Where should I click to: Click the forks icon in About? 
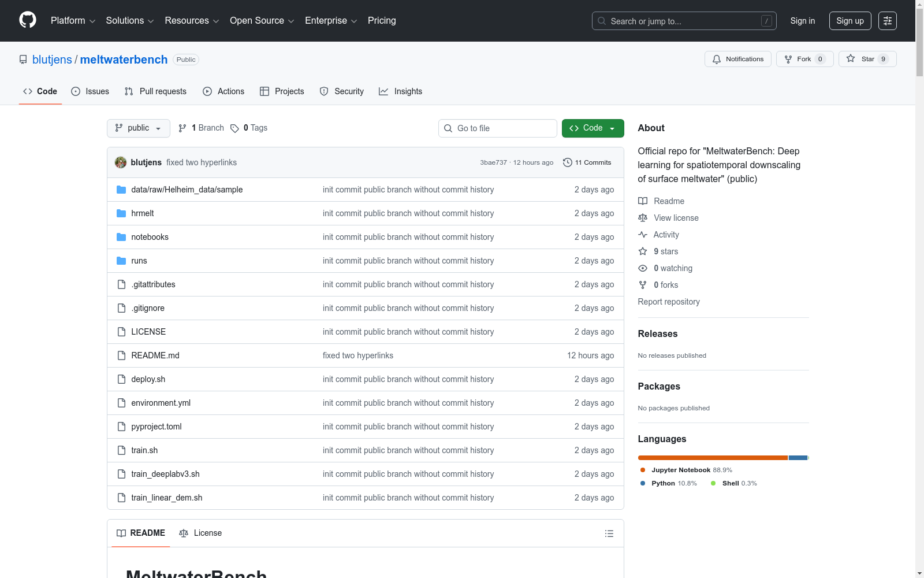643,285
